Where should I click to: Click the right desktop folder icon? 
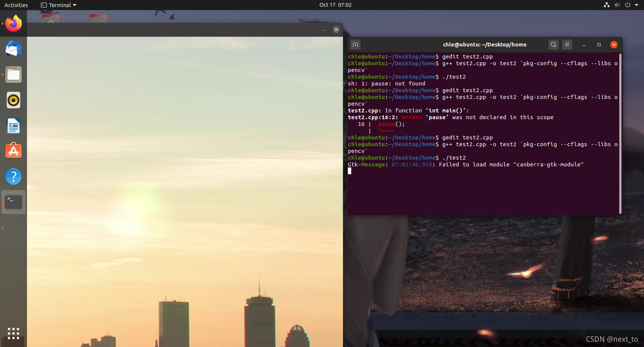point(98,18)
